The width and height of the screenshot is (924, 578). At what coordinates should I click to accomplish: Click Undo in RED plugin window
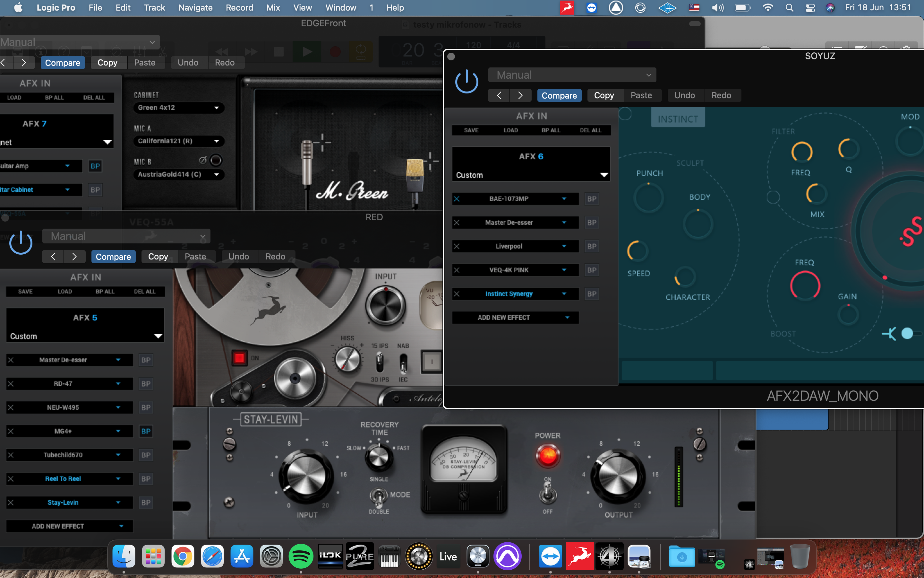point(239,257)
